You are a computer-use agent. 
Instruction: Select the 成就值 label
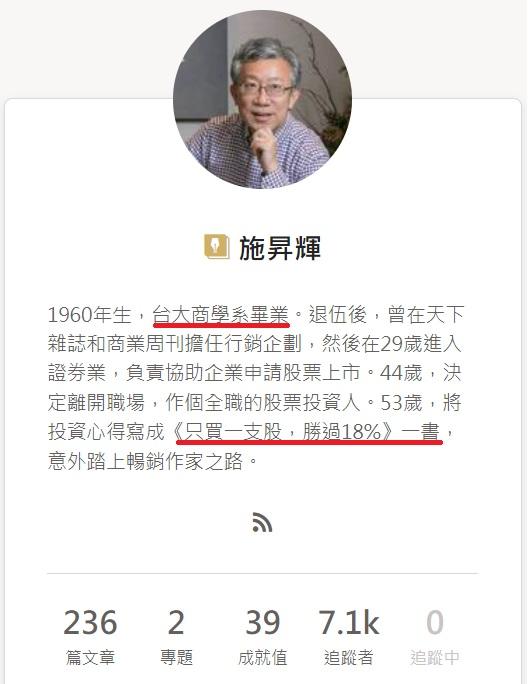pyautogui.click(x=262, y=657)
